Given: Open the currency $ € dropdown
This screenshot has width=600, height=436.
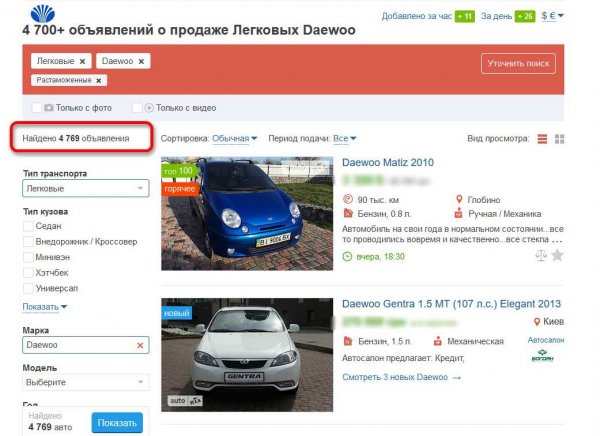Looking at the screenshot, I should click(x=552, y=16).
